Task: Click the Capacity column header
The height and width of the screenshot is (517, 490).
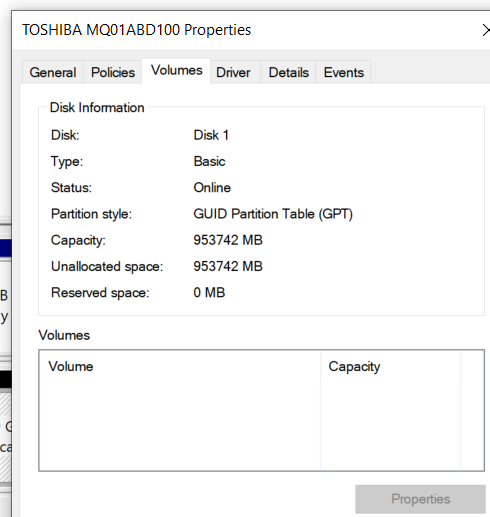Action: (x=390, y=366)
